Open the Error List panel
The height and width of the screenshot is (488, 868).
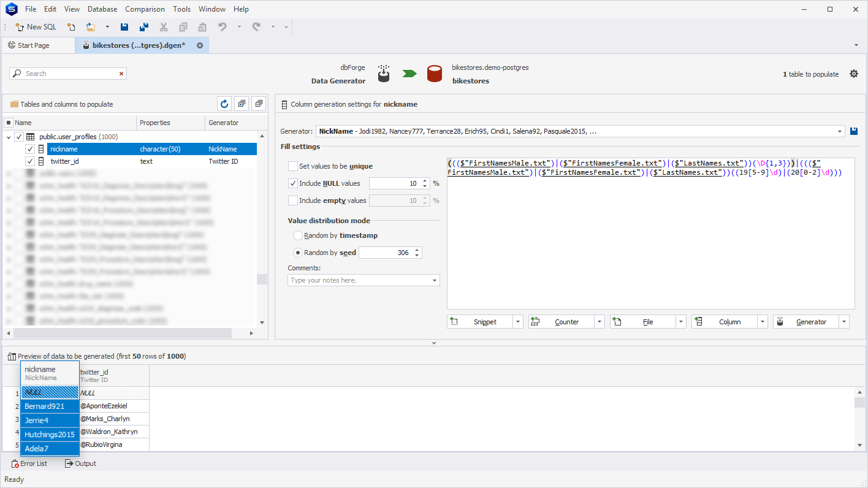pyautogui.click(x=29, y=463)
